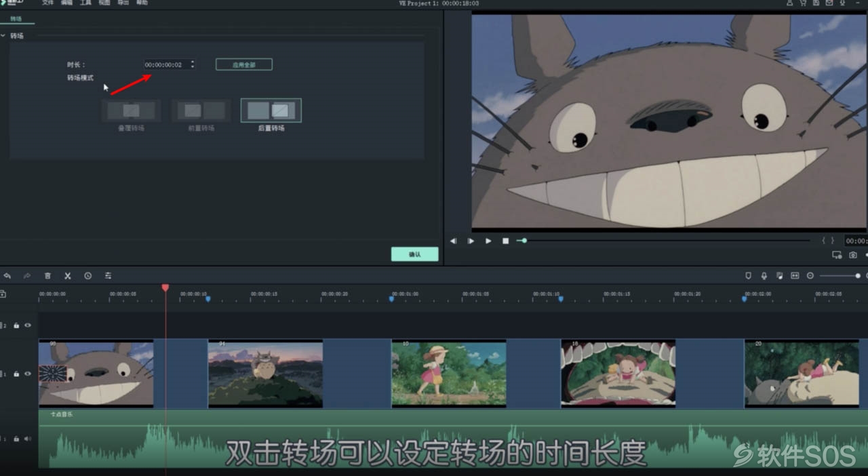This screenshot has width=868, height=476.
Task: Select the girl walking in forest clip
Action: [448, 373]
